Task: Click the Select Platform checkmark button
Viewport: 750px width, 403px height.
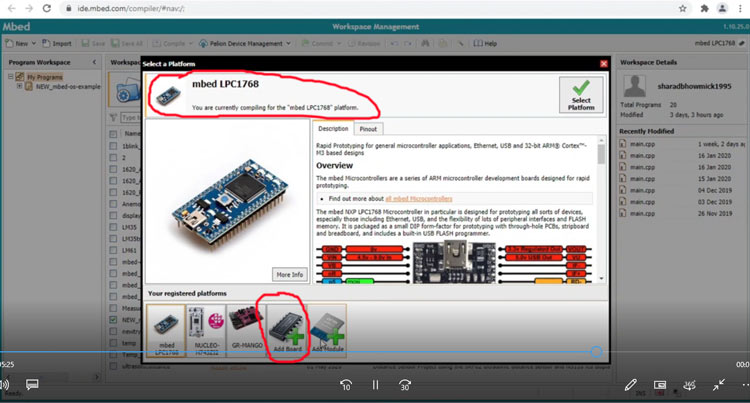Action: coord(581,95)
